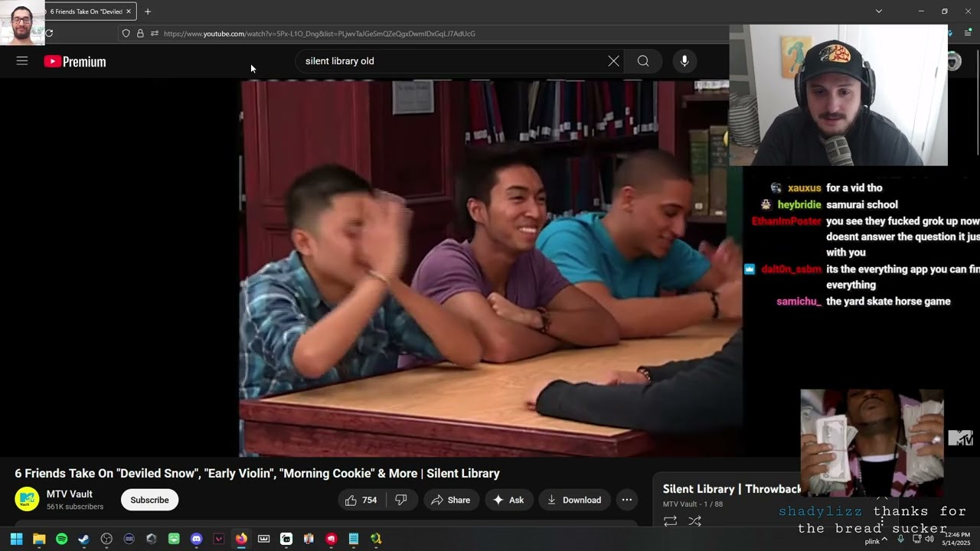Click the Share button
Viewport: 980px width, 551px height.
pos(450,500)
